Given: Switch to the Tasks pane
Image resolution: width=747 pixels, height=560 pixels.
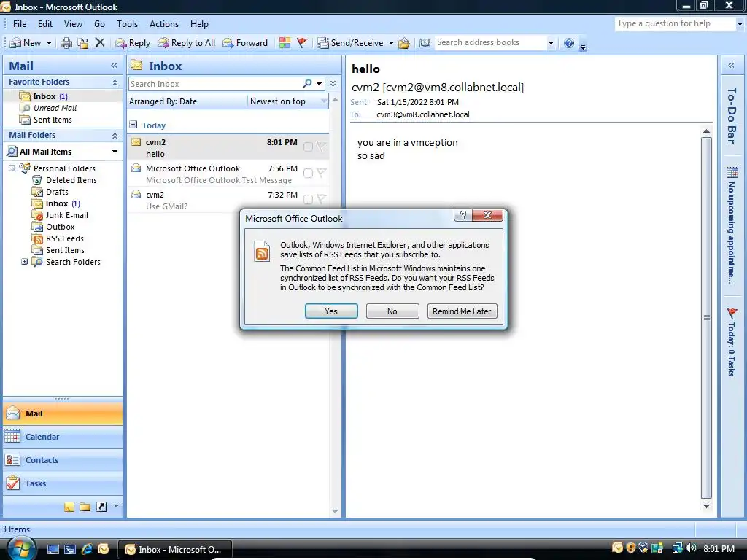Looking at the screenshot, I should [x=63, y=483].
